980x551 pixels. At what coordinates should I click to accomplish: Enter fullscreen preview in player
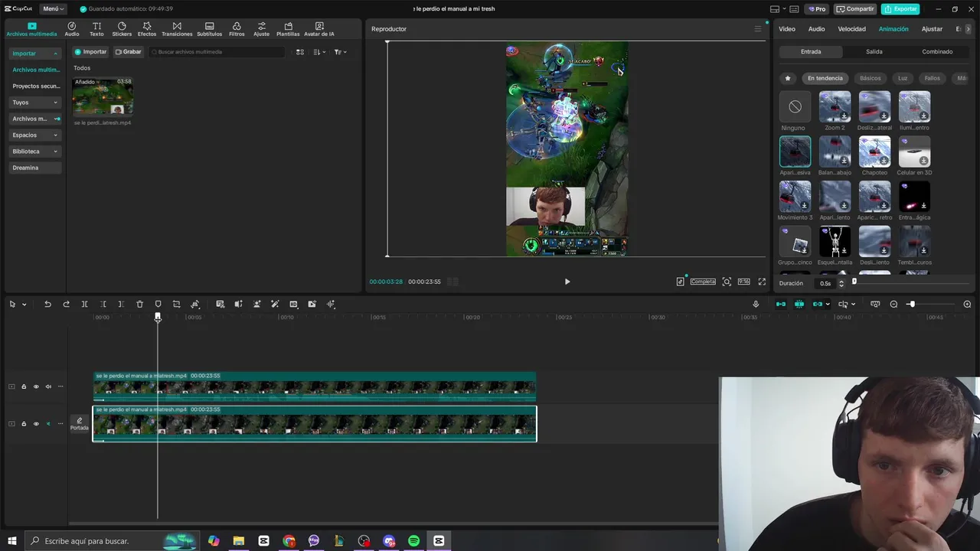762,282
